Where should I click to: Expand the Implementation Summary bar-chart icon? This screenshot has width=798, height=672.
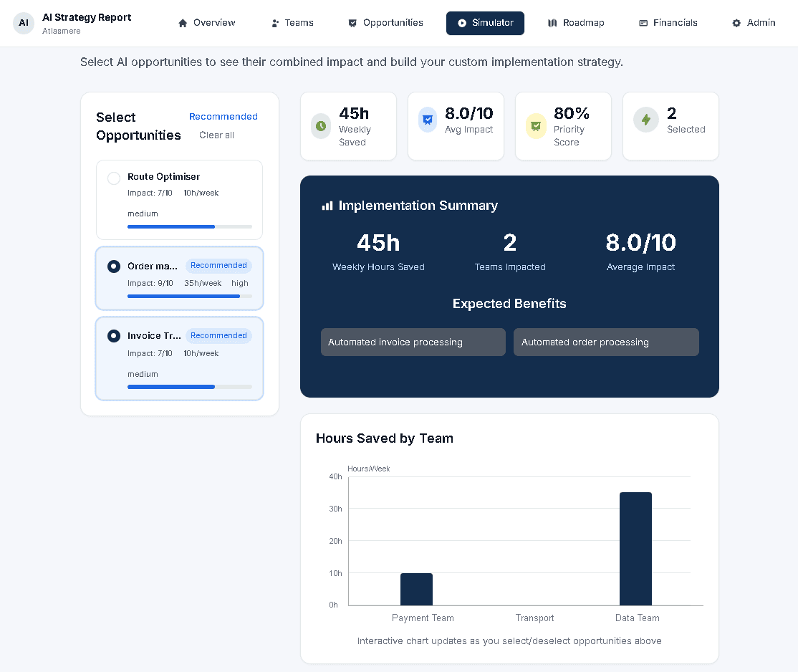326,205
